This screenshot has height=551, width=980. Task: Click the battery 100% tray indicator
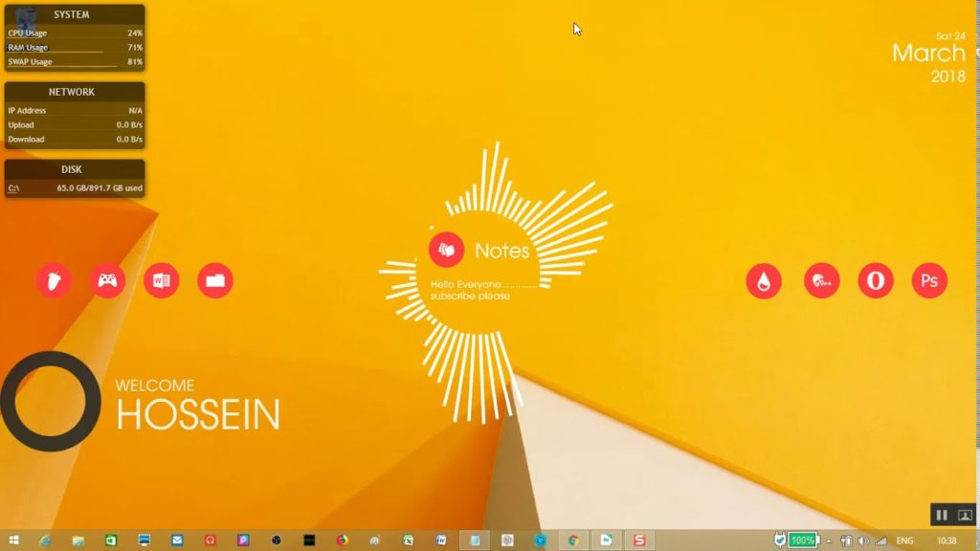[804, 540]
